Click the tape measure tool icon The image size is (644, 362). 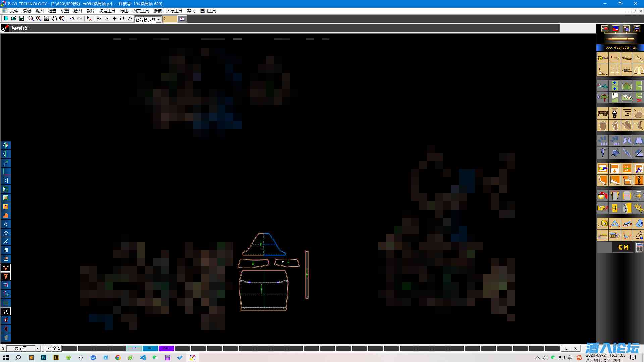coord(603,223)
